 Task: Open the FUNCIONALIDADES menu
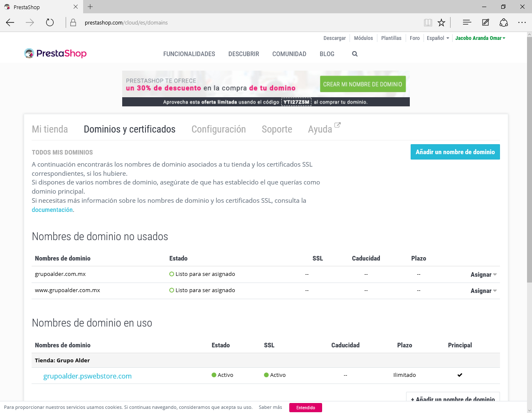tap(189, 54)
